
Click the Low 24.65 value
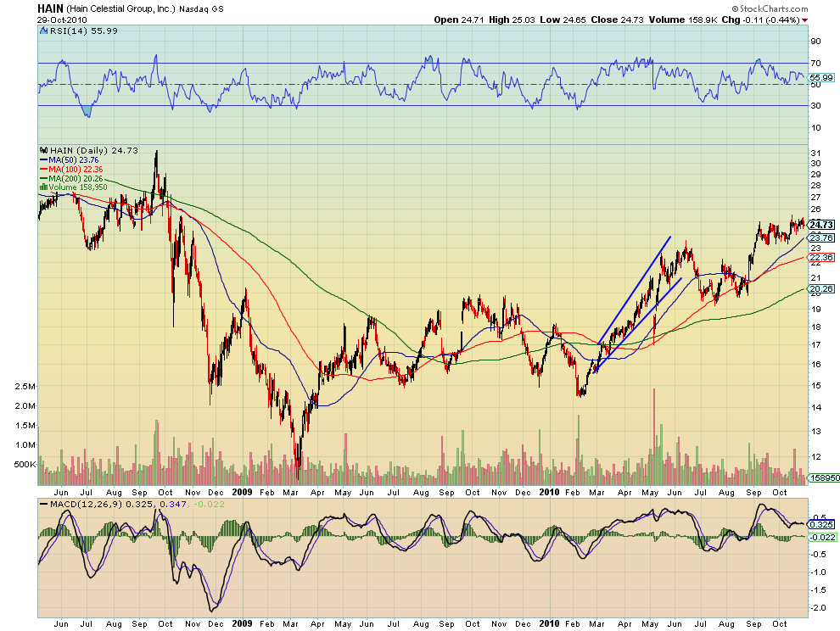(563, 20)
